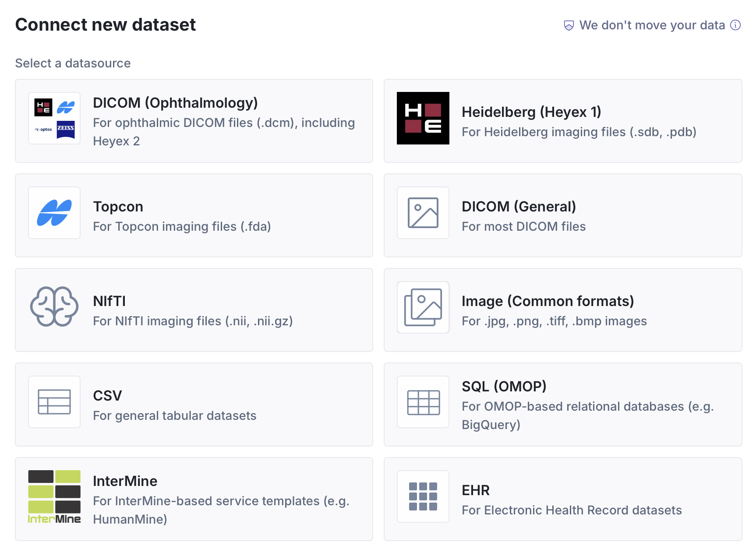Select the InterMine logo icon
This screenshot has width=756, height=556.
point(54,496)
